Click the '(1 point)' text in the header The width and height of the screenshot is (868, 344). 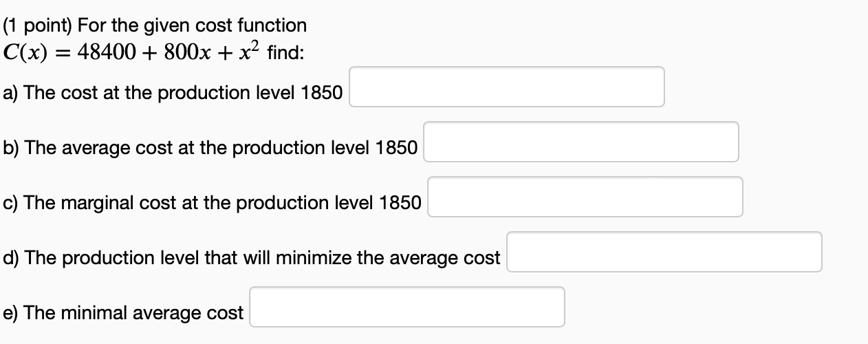(x=37, y=26)
